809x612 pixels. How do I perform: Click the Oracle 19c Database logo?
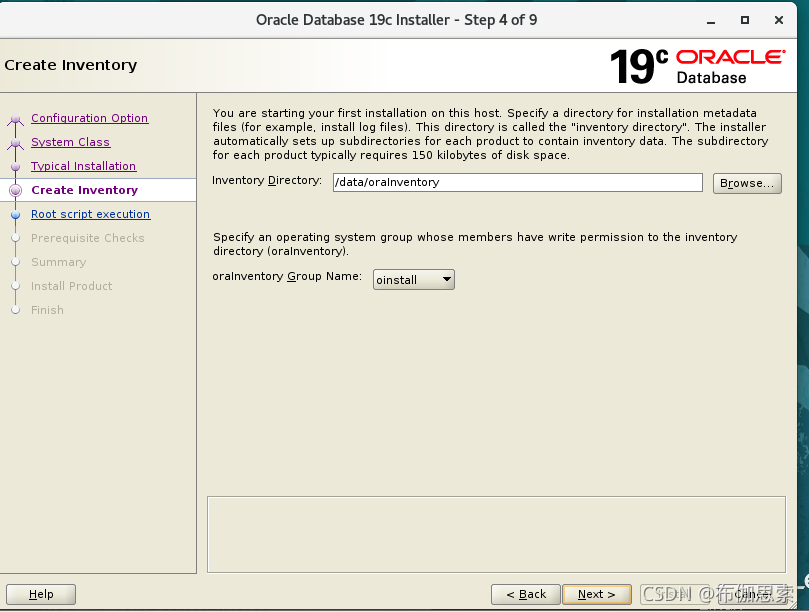(698, 66)
